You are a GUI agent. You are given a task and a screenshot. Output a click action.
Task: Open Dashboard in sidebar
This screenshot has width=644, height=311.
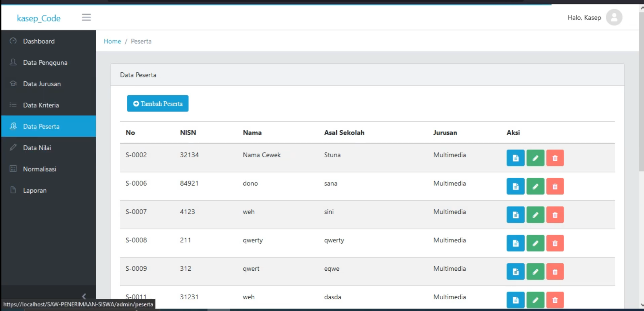pos(48,41)
